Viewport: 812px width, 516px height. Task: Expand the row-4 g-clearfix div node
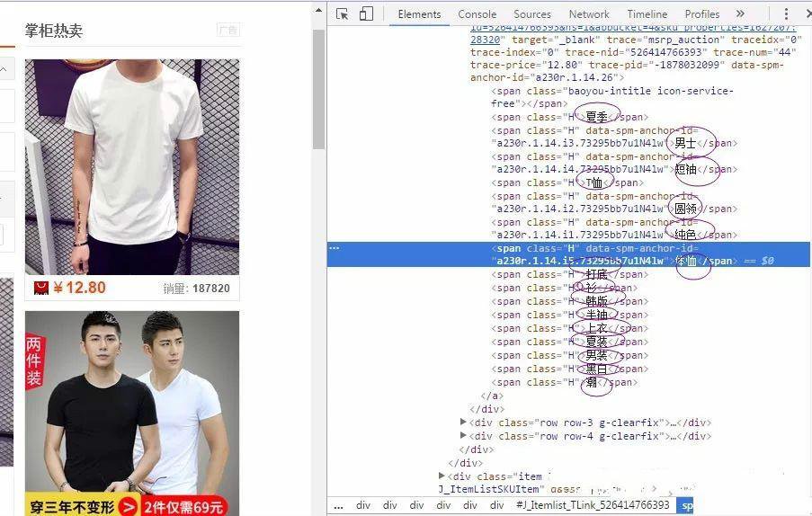click(x=463, y=436)
